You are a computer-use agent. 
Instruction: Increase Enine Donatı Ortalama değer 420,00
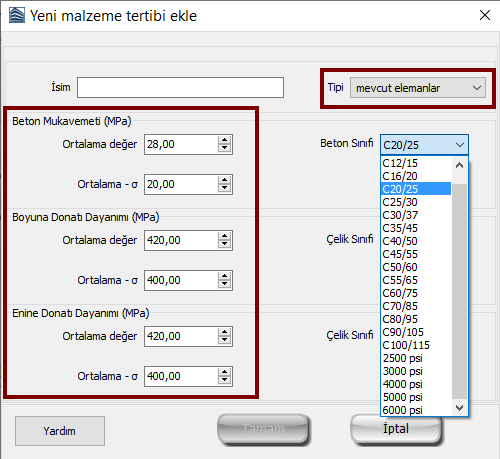tap(224, 332)
